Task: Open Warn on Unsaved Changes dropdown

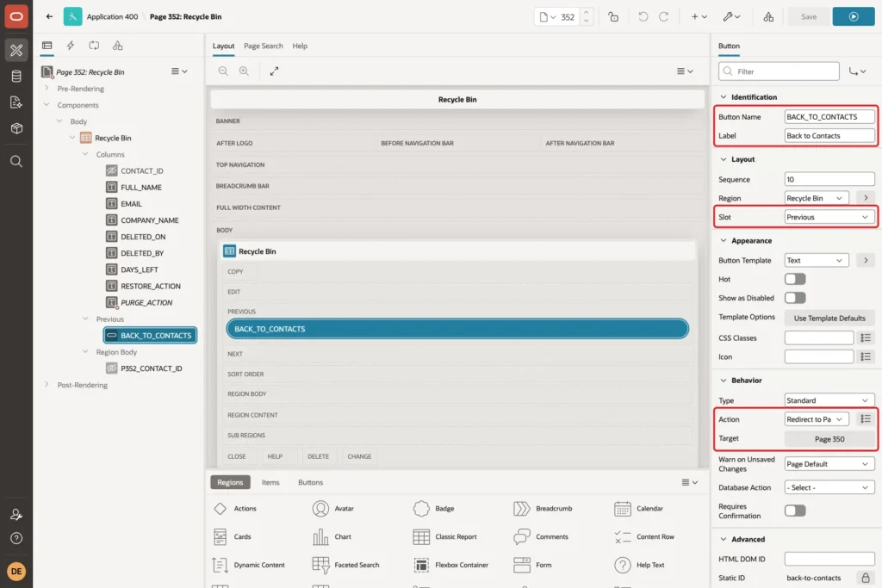Action: point(829,464)
